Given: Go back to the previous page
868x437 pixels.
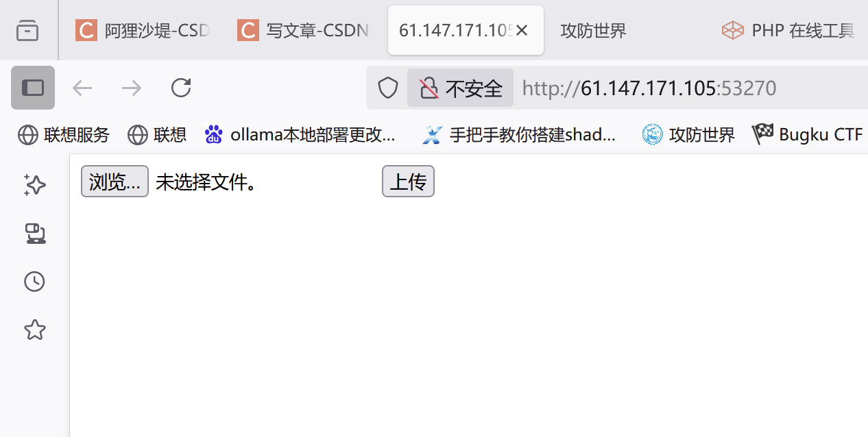Looking at the screenshot, I should pyautogui.click(x=82, y=88).
